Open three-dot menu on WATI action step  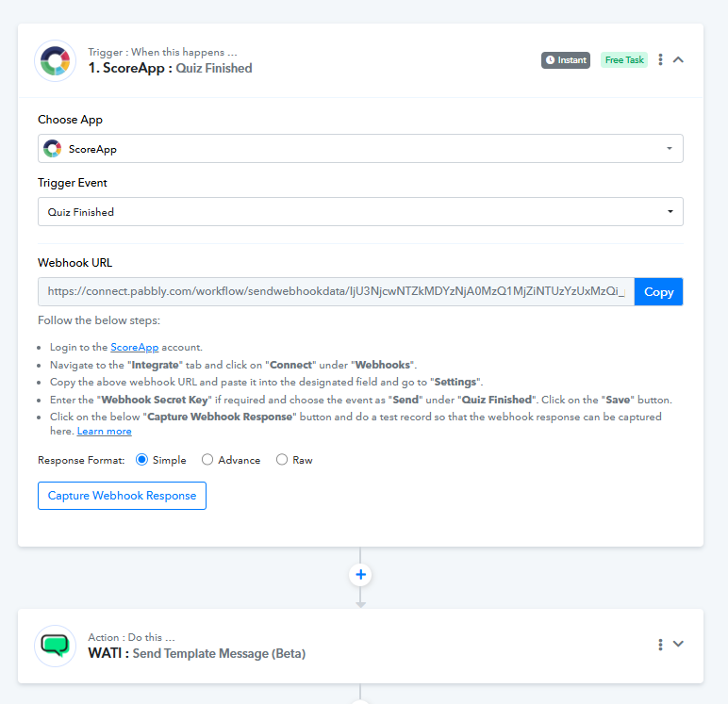point(660,645)
